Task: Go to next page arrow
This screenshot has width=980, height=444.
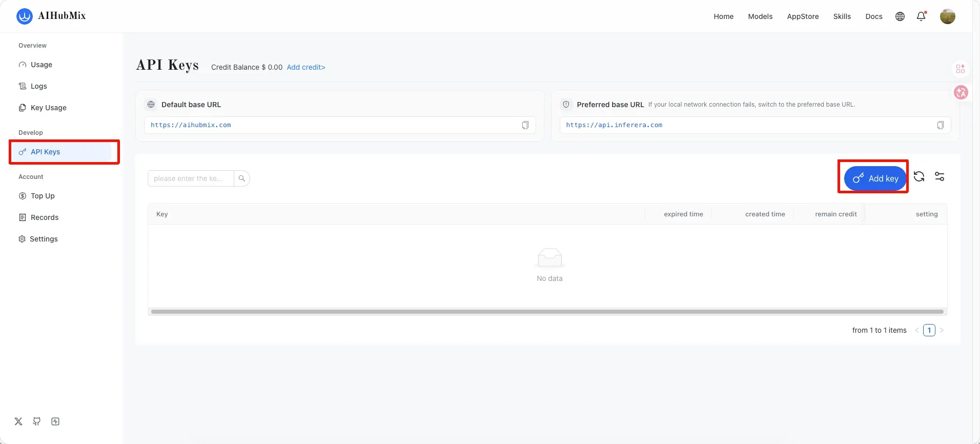Action: (942, 330)
